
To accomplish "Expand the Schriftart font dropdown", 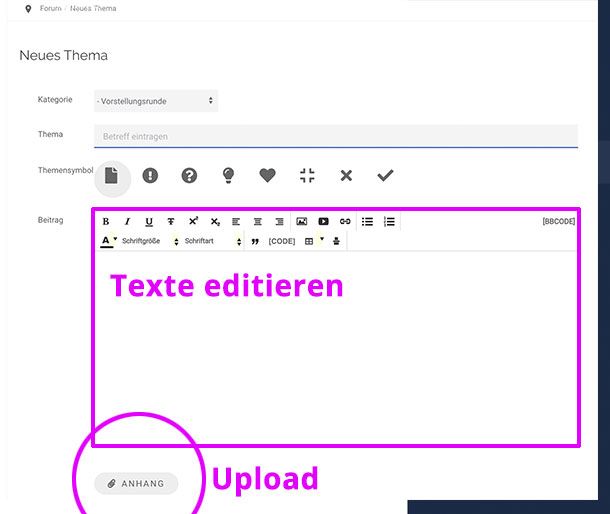I will click(212, 242).
